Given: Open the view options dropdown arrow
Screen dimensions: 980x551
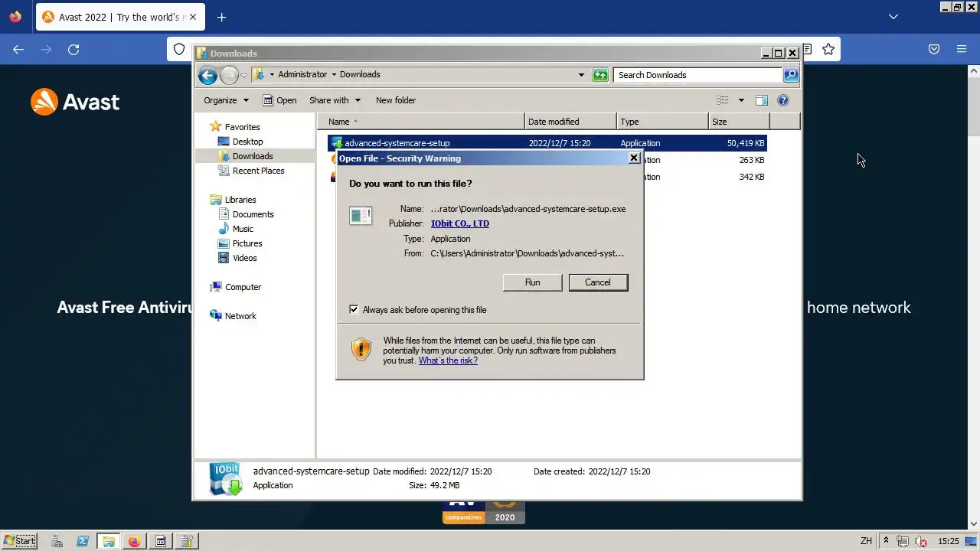Looking at the screenshot, I should 740,100.
